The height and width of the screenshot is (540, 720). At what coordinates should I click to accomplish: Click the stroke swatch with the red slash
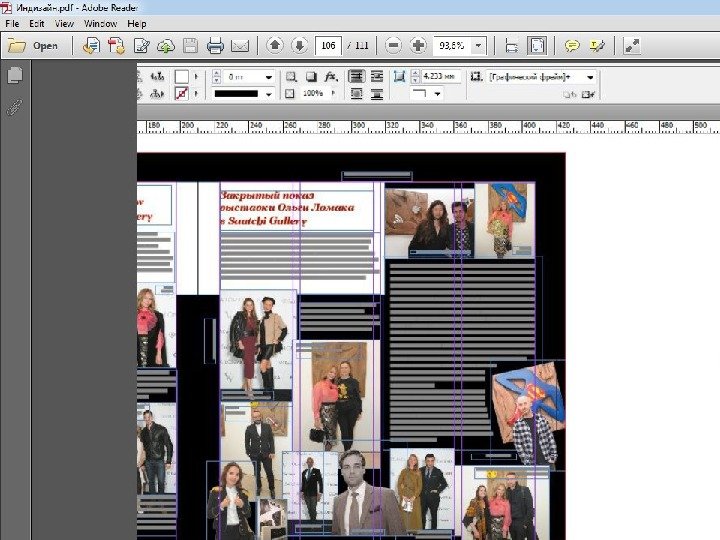(x=182, y=94)
